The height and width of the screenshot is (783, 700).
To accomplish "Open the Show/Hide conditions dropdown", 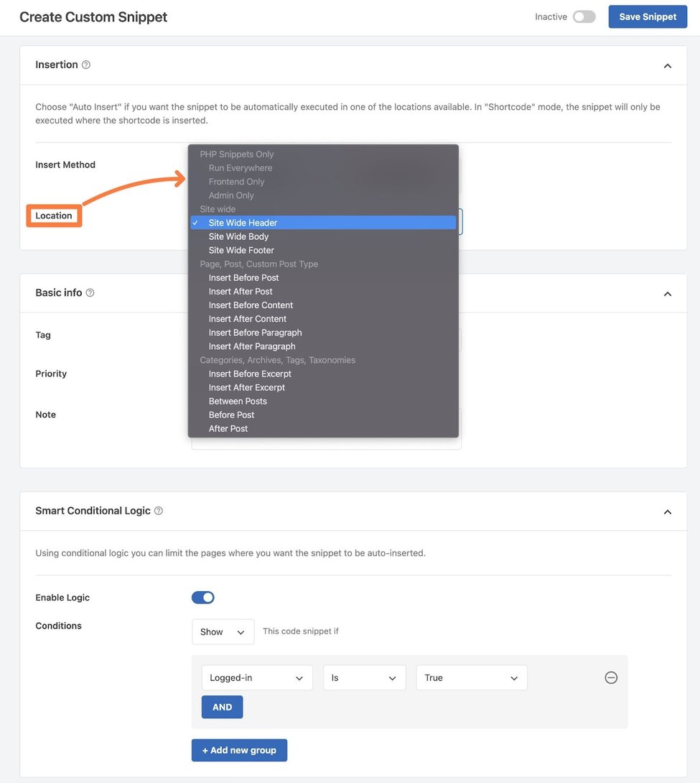I will tap(223, 631).
